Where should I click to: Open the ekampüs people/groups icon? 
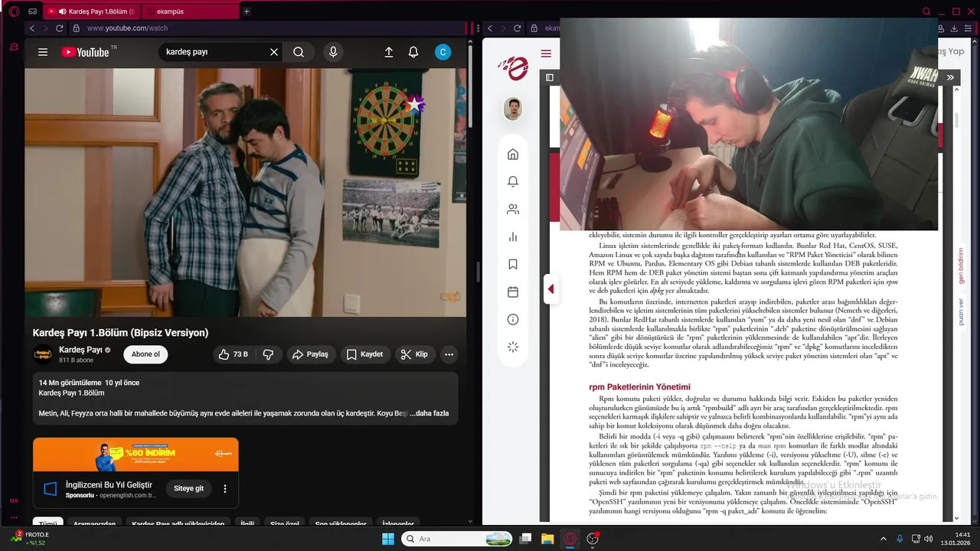coord(513,209)
